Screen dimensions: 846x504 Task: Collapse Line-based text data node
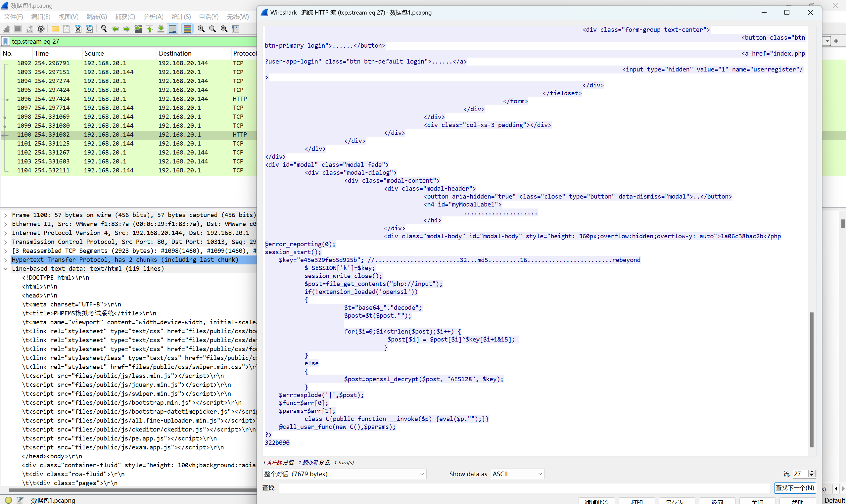[x=5, y=269]
